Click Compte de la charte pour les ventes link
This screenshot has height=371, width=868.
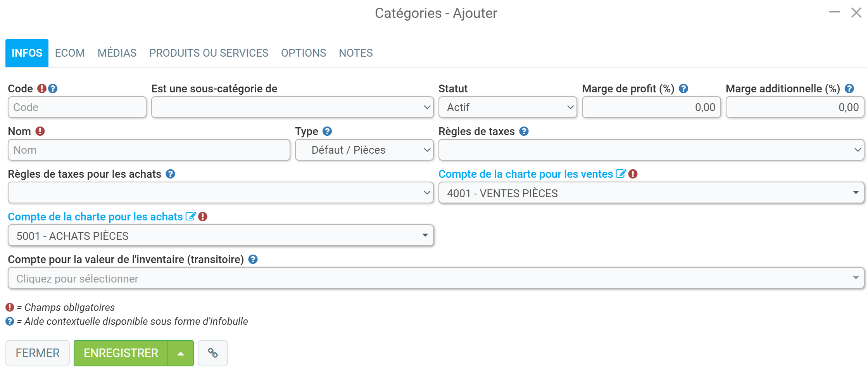pyautogui.click(x=526, y=174)
